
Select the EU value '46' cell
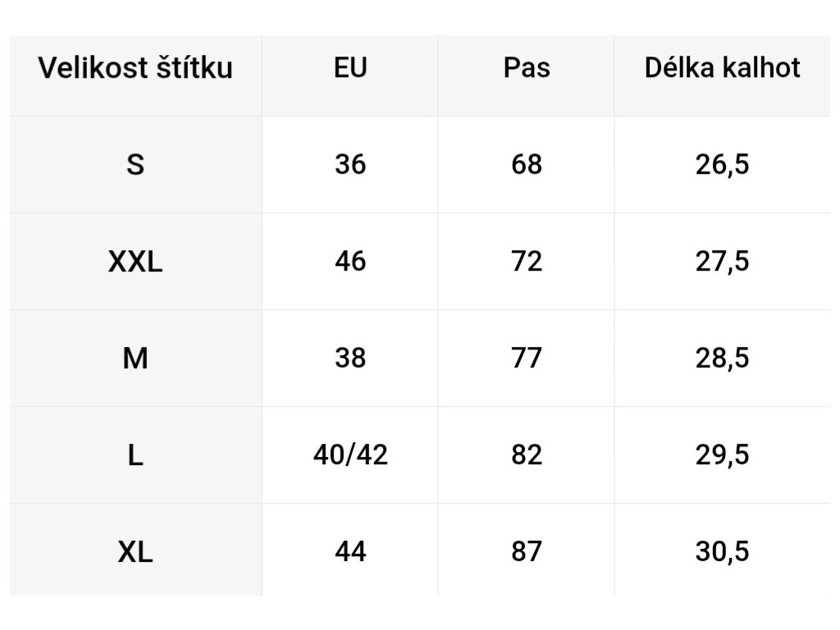350,262
